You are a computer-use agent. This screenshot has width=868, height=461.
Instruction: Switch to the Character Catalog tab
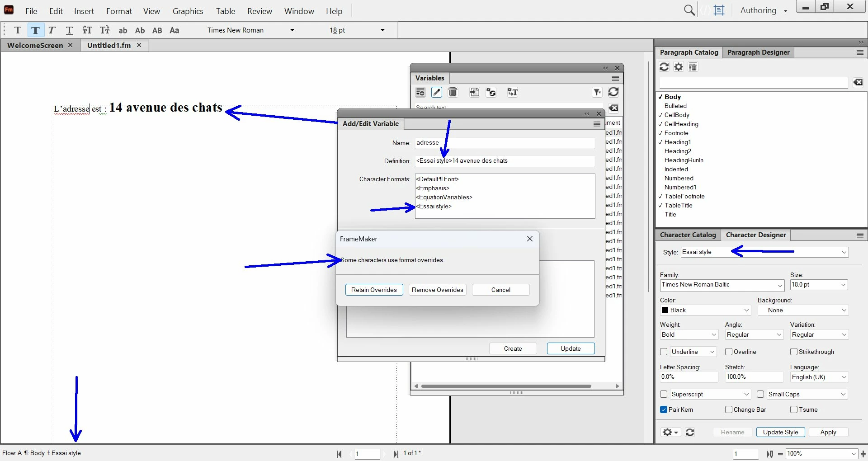tap(688, 235)
